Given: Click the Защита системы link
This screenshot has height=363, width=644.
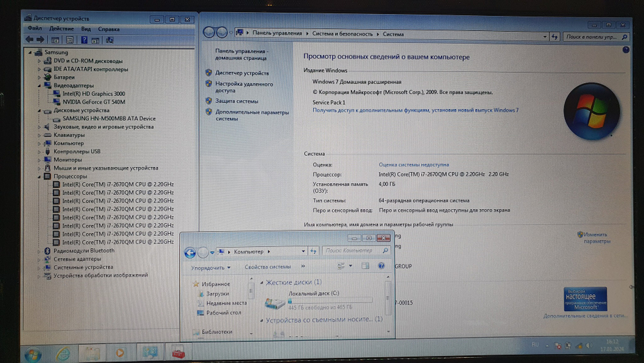Looking at the screenshot, I should 236,101.
